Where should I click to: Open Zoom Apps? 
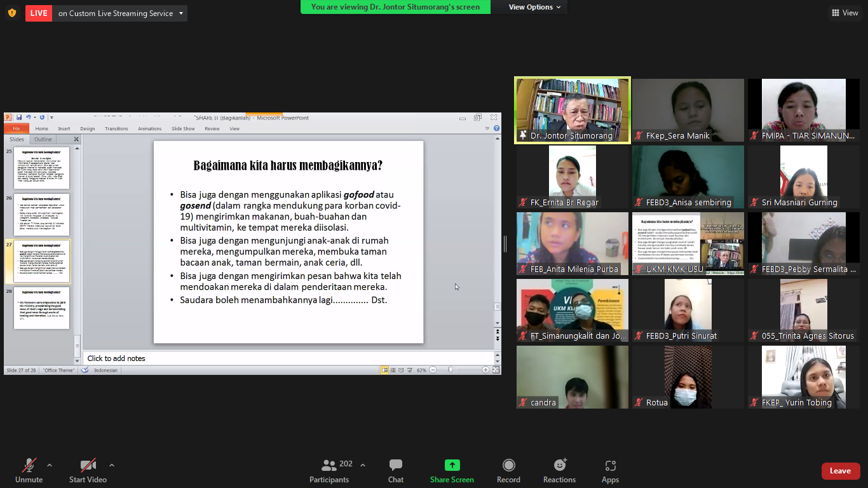pyautogui.click(x=610, y=471)
